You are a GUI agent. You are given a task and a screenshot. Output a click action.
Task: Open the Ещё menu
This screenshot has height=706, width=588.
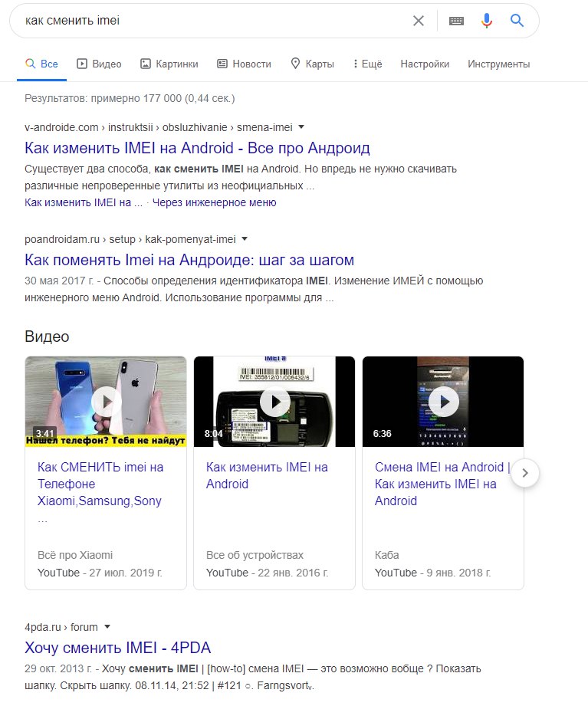367,64
